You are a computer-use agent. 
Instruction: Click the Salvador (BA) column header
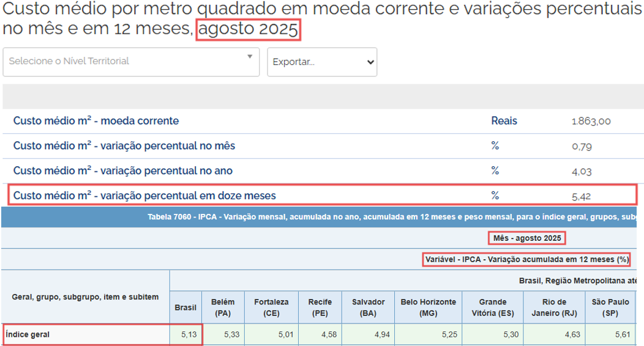pyautogui.click(x=368, y=307)
